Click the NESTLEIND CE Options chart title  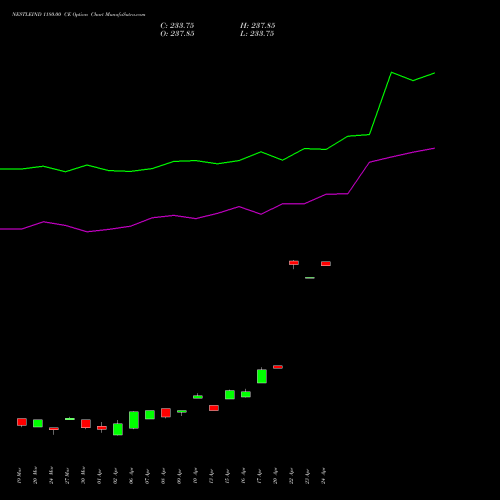click(x=79, y=15)
